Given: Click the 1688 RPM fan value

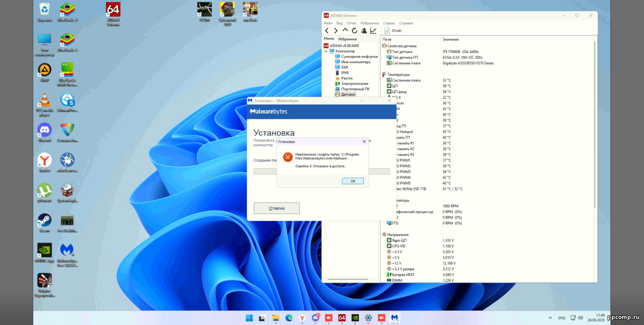Looking at the screenshot, I should tap(450, 206).
